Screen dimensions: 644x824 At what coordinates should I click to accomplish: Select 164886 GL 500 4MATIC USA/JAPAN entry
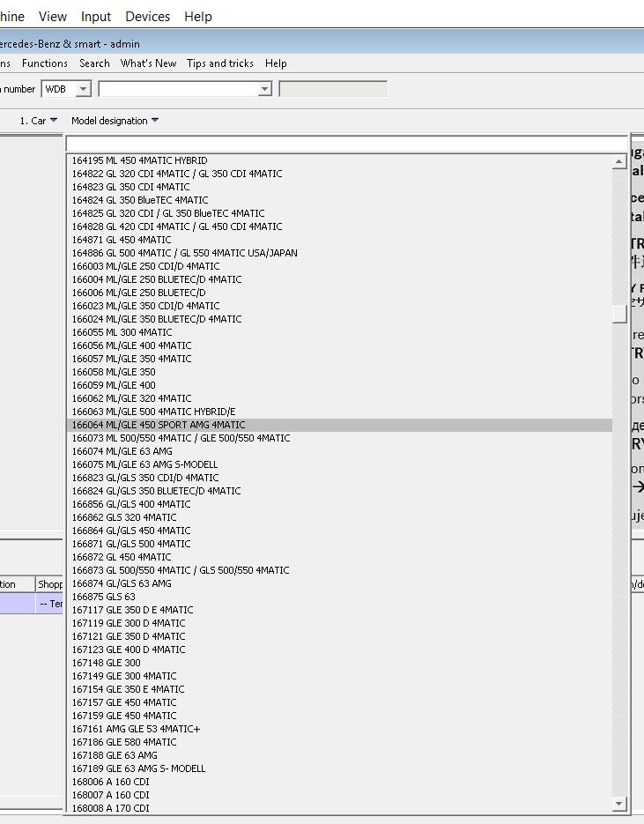[339, 253]
